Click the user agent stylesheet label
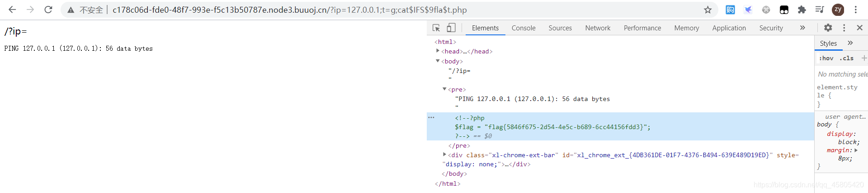The height and width of the screenshot is (193, 868). pyautogui.click(x=845, y=116)
